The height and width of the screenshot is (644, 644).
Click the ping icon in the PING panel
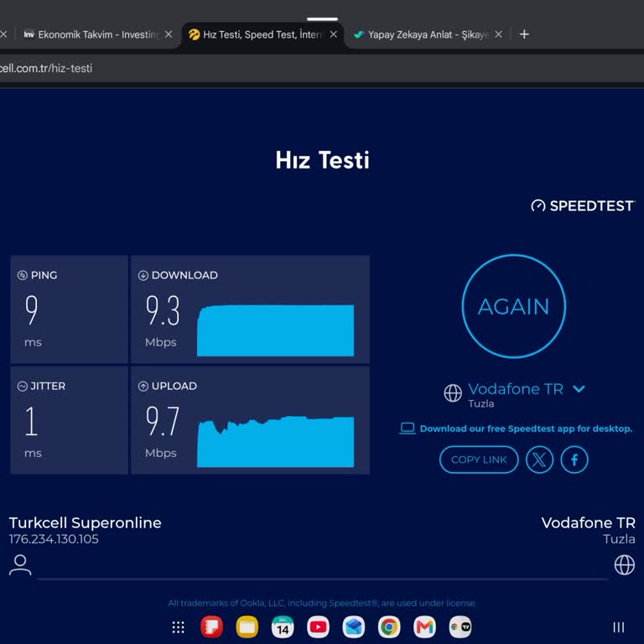22,275
